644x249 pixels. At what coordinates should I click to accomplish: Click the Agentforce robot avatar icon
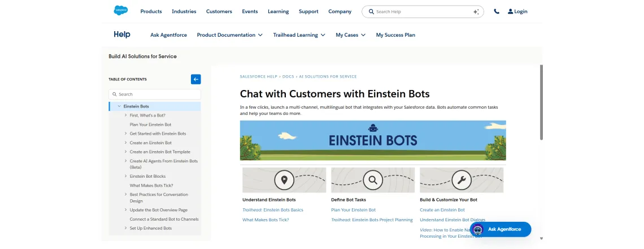(x=478, y=230)
